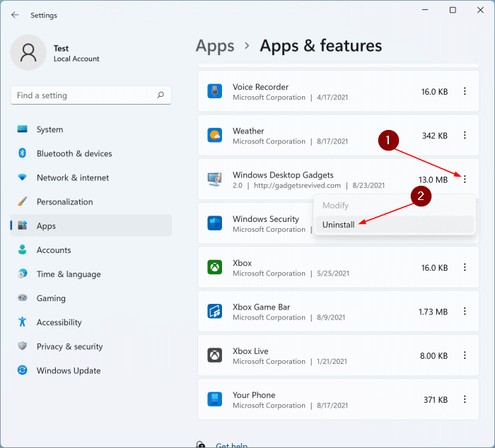Open three-dot menu for Windows Desktop Gadgets
The height and width of the screenshot is (448, 495).
click(x=465, y=179)
